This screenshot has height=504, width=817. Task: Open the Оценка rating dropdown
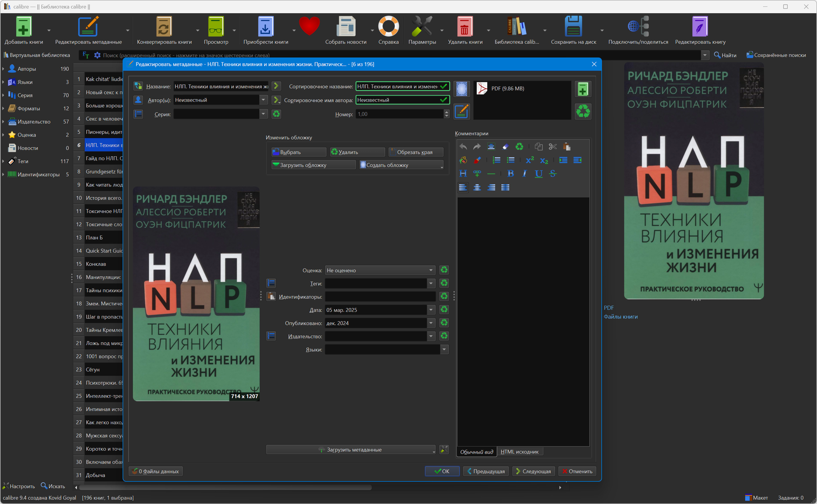(x=380, y=270)
